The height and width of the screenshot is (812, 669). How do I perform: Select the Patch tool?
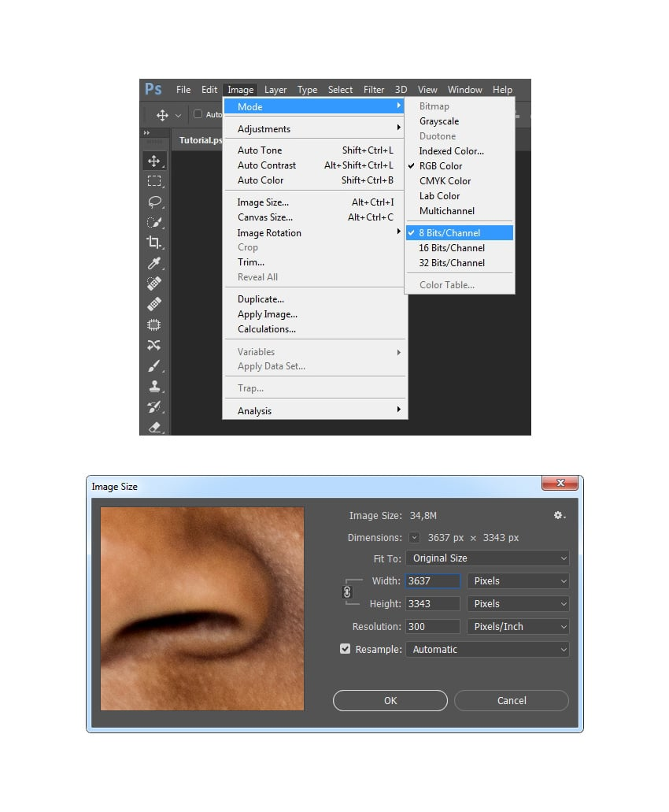tap(154, 324)
